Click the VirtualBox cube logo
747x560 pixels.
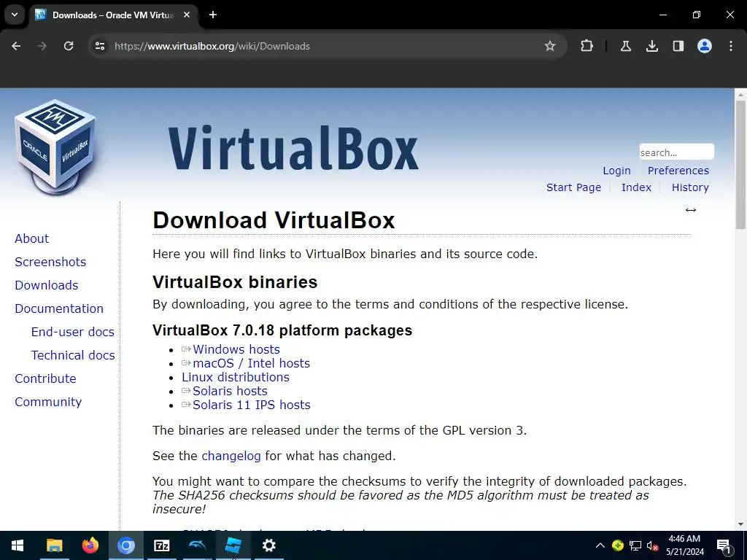(x=55, y=147)
